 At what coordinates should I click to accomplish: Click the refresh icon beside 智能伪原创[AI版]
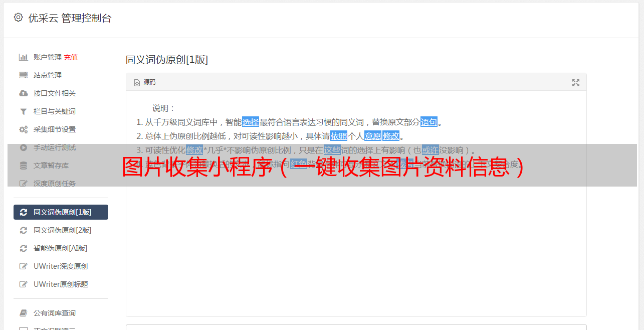pyautogui.click(x=23, y=248)
